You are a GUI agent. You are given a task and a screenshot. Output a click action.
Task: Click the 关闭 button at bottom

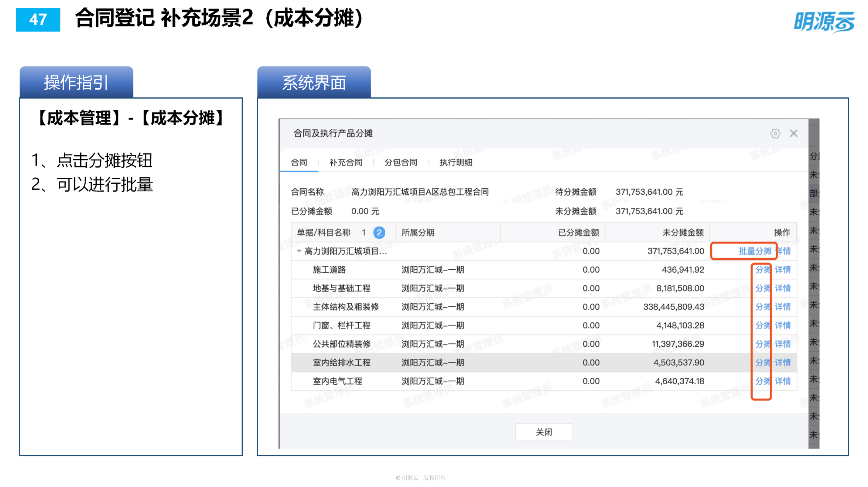[544, 432]
